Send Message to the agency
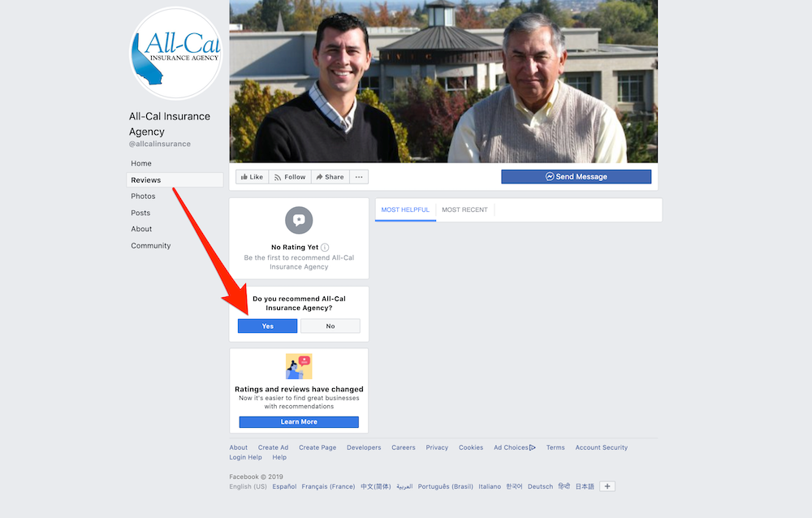 tap(576, 177)
